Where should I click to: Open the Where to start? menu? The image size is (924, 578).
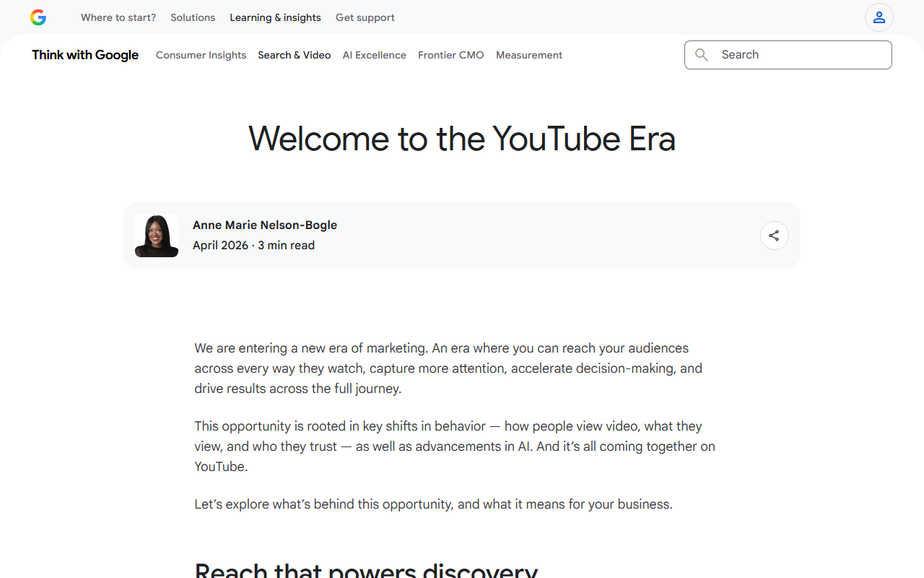[x=118, y=17]
